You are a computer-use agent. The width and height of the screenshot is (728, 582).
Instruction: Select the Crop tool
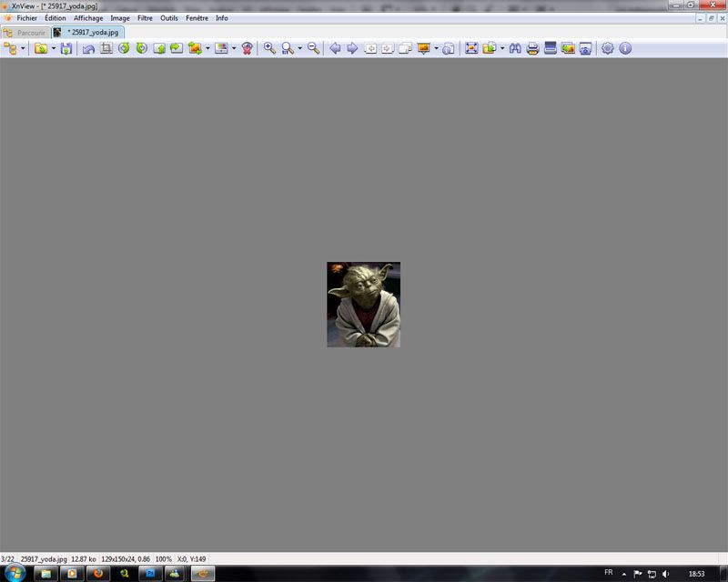point(106,48)
